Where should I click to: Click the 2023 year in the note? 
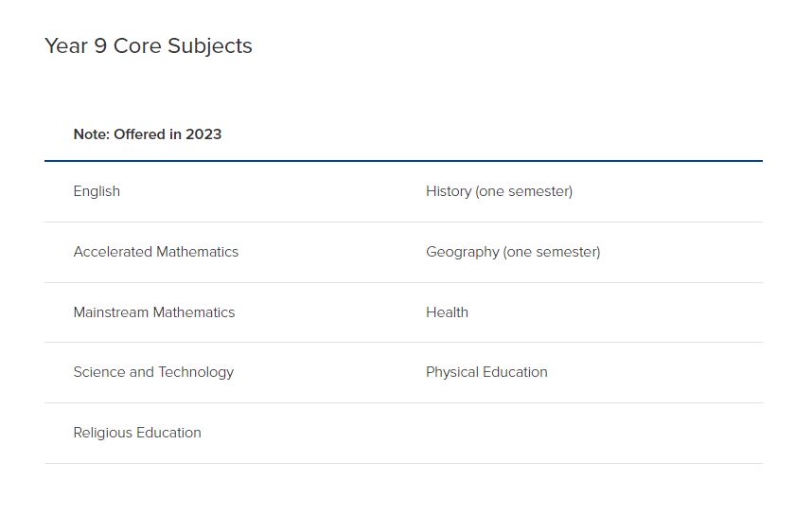point(203,134)
